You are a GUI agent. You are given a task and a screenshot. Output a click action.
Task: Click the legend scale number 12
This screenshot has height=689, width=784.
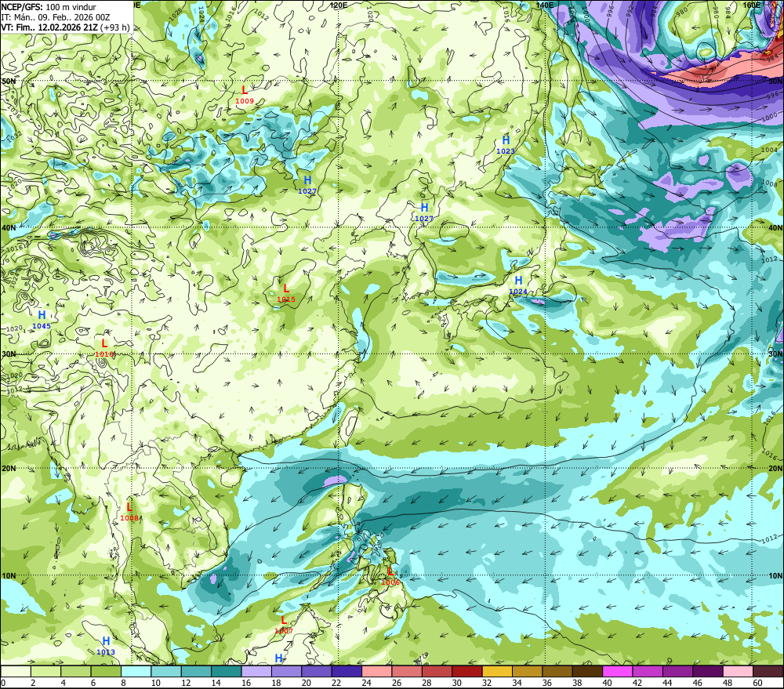[x=186, y=683]
